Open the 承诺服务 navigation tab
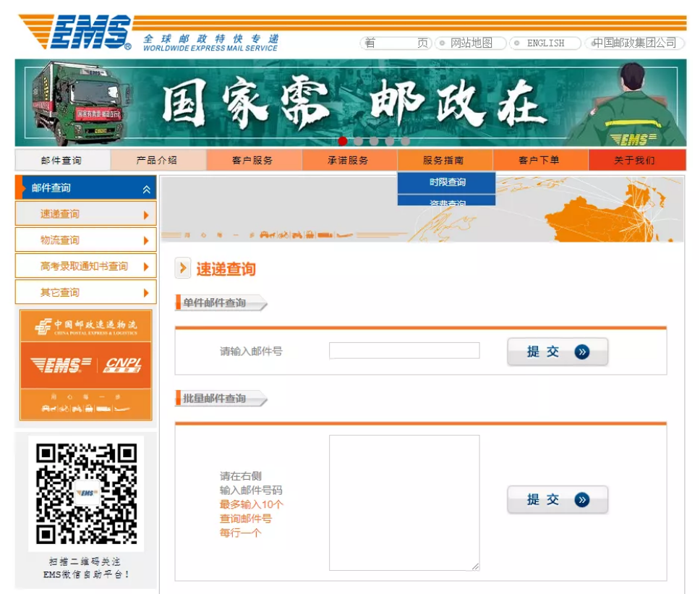 click(349, 160)
